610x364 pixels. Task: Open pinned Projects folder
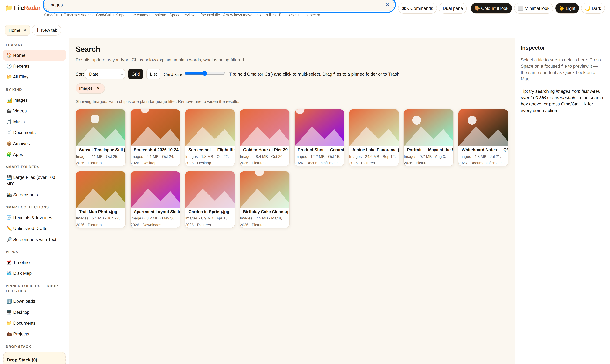click(34, 334)
